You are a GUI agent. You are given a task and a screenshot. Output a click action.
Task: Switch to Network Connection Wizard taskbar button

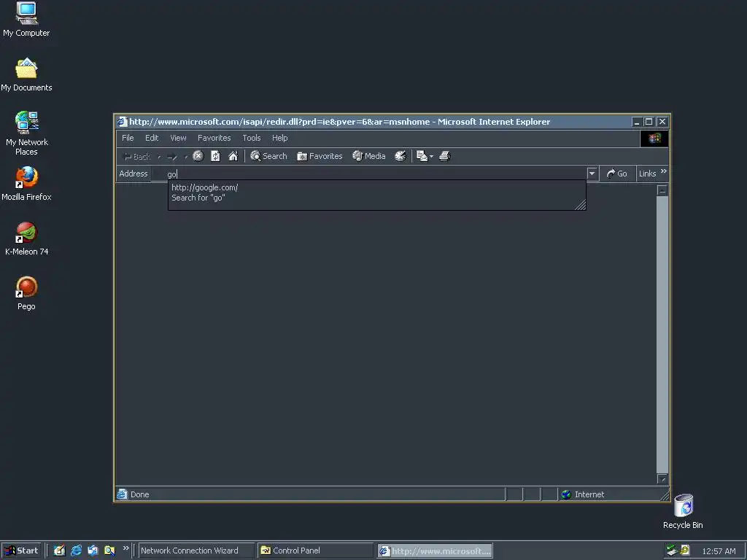[x=196, y=551]
